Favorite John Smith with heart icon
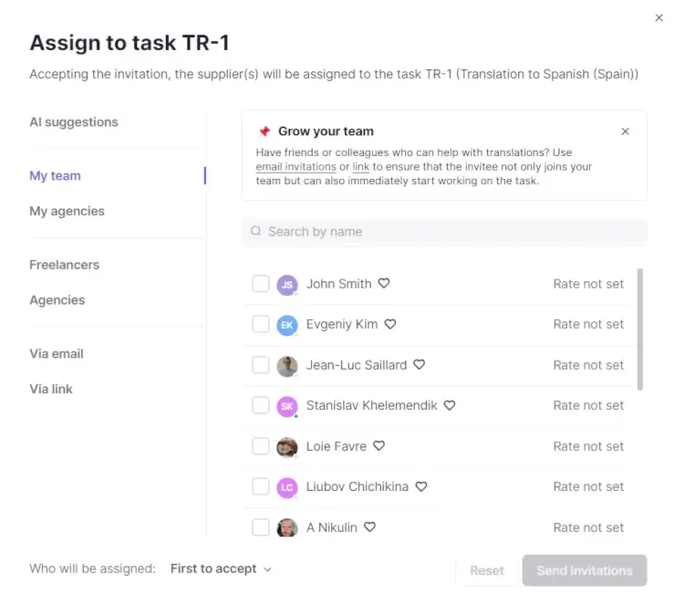This screenshot has height=616, width=674. (x=383, y=283)
